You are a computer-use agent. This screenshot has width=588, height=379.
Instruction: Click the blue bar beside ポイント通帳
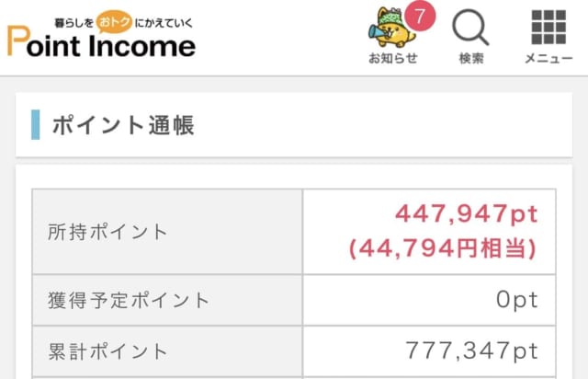click(x=36, y=124)
